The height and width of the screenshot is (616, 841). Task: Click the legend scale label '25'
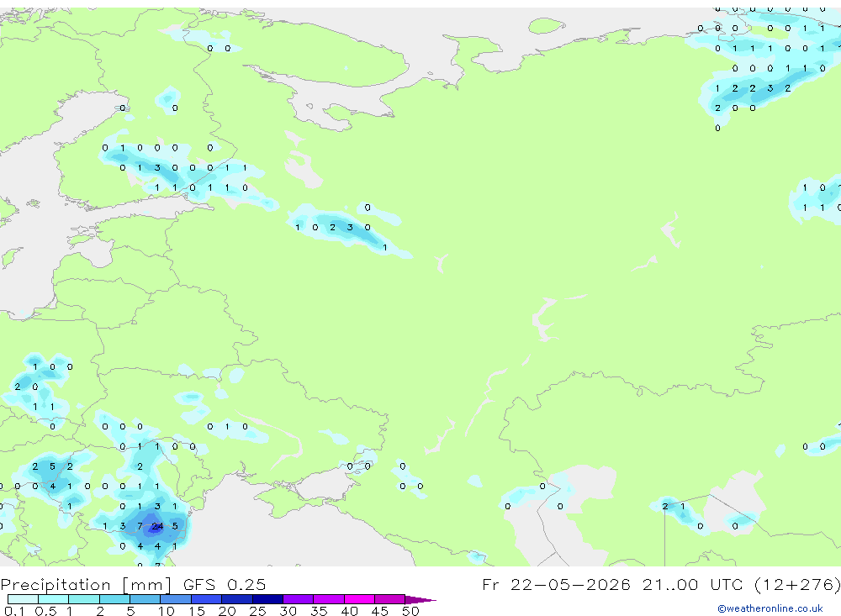pyautogui.click(x=257, y=611)
